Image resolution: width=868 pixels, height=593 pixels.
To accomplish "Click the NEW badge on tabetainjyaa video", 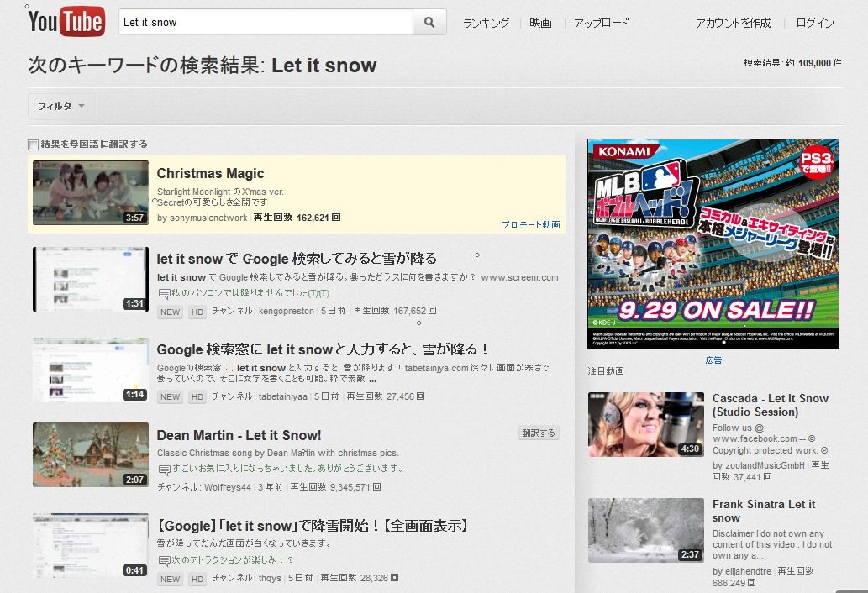I will [x=170, y=396].
